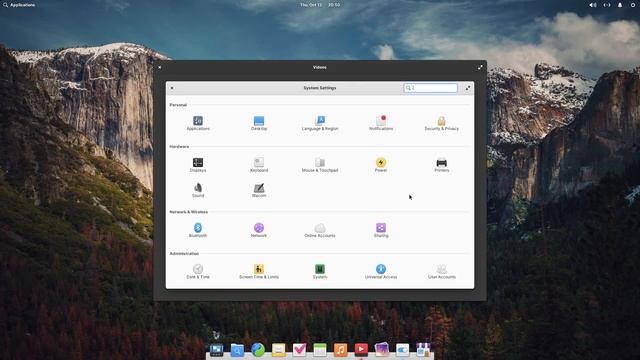Open Bluetooth settings
This screenshot has height=360, width=640.
(198, 230)
